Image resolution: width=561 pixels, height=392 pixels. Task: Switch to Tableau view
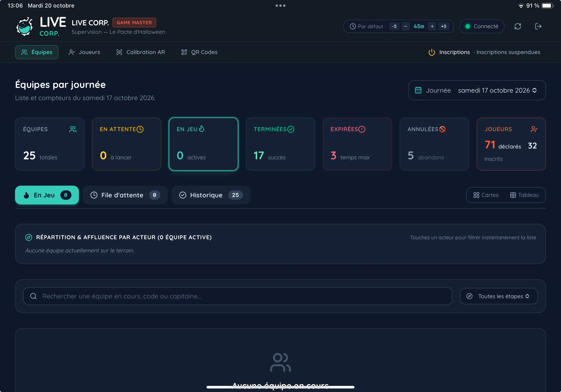point(524,195)
